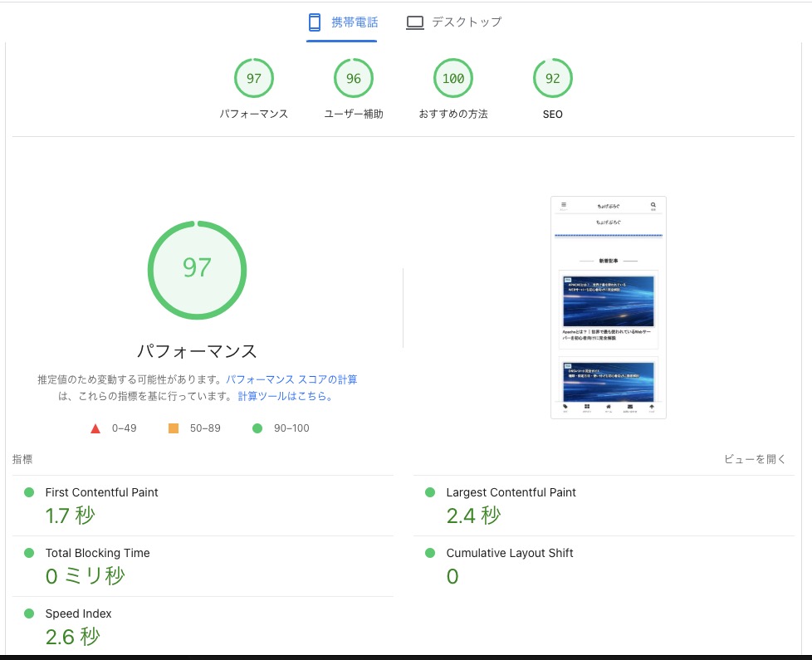Open the 計算ツールはこちら link
The image size is (812, 660).
pos(285,396)
